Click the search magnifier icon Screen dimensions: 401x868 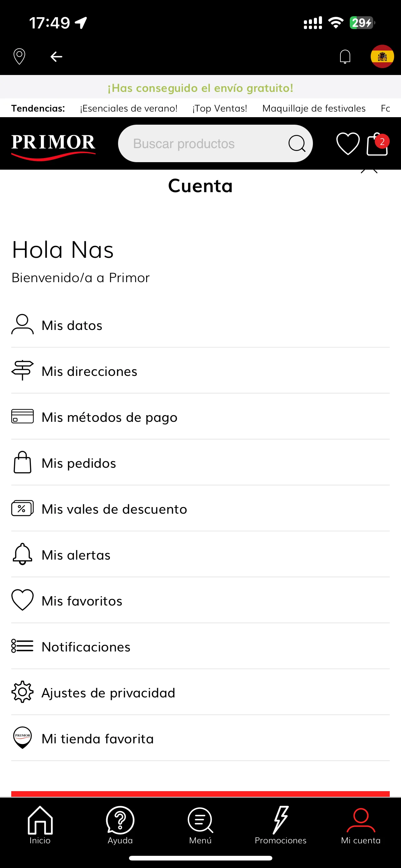point(297,143)
